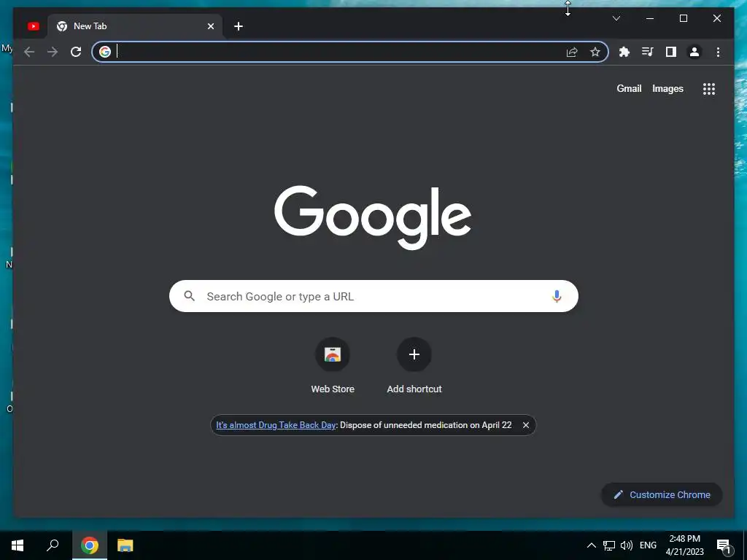Show hidden system tray icons
The width and height of the screenshot is (747, 560).
coord(591,545)
